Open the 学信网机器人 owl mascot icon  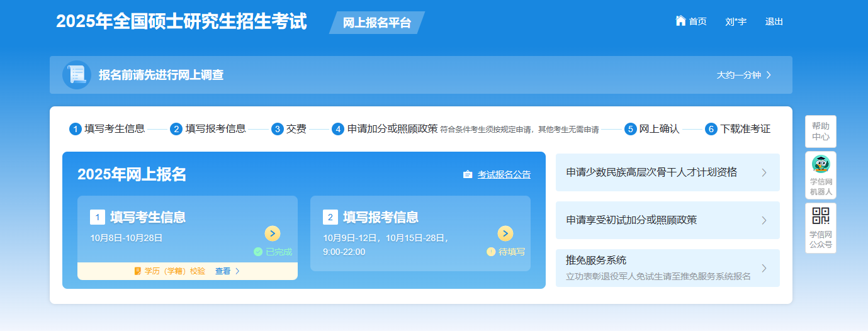click(x=821, y=165)
